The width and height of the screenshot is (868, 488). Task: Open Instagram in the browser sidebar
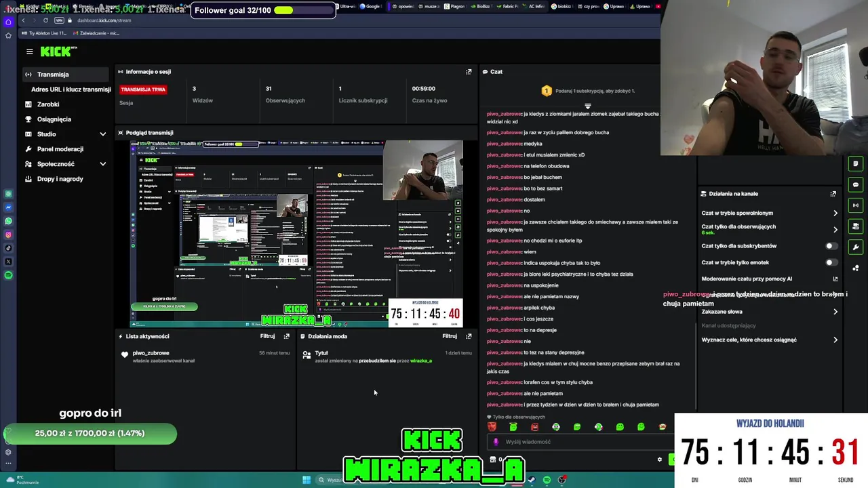[x=8, y=235]
